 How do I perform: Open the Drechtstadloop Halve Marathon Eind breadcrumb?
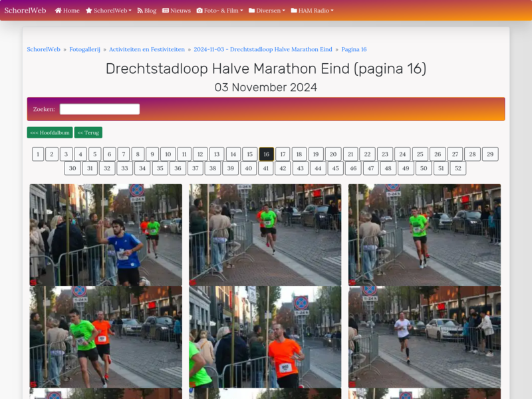(x=263, y=49)
